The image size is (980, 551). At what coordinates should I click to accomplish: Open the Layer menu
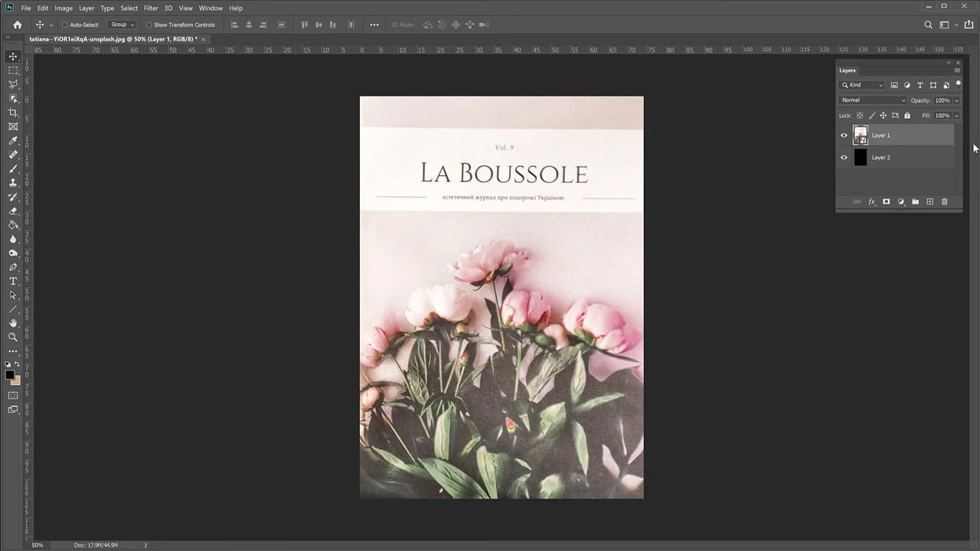[87, 8]
